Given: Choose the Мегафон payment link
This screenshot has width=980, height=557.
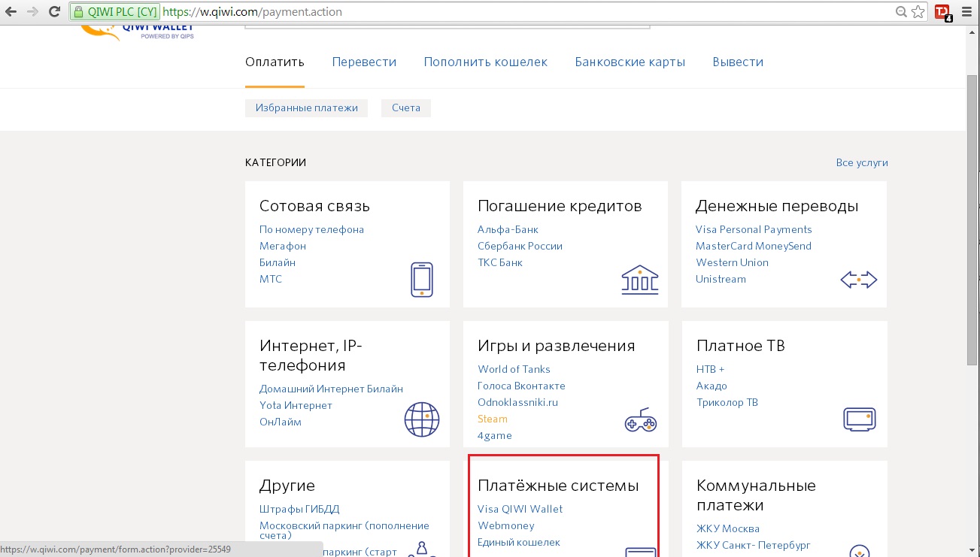Looking at the screenshot, I should 283,246.
